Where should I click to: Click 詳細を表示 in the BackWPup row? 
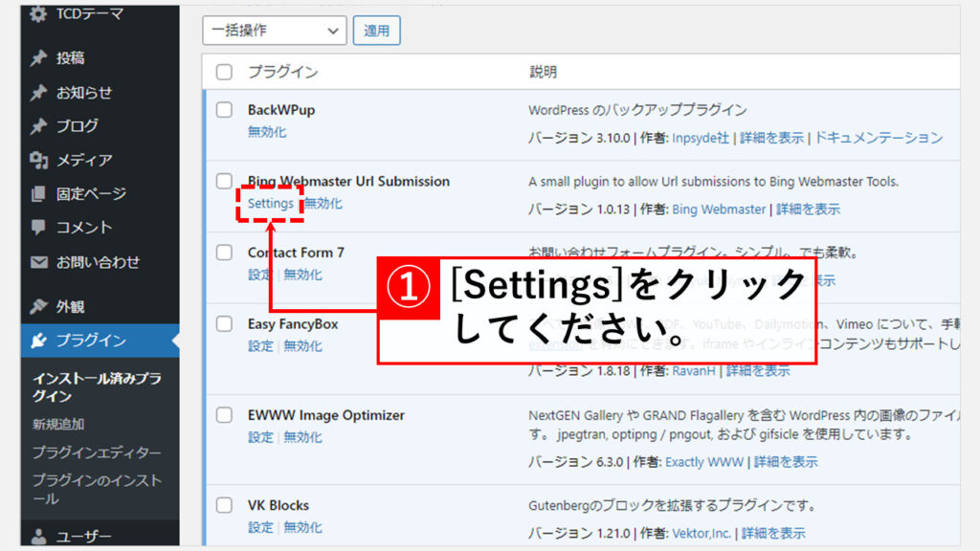(771, 138)
